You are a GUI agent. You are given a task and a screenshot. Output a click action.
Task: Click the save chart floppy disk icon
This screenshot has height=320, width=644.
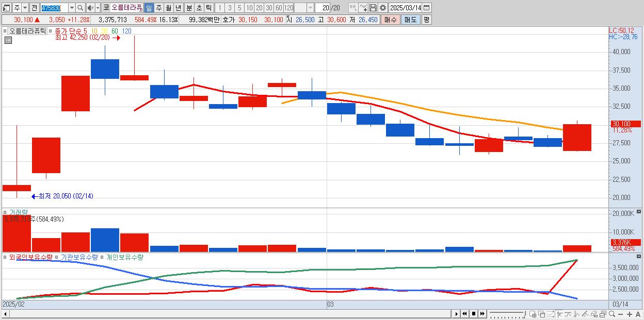373,8
